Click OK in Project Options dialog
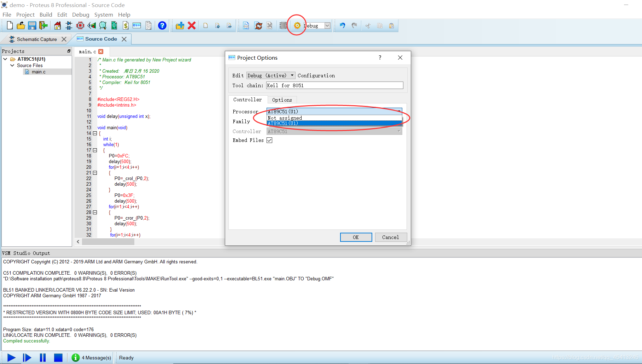This screenshot has width=642, height=364. 356,237
